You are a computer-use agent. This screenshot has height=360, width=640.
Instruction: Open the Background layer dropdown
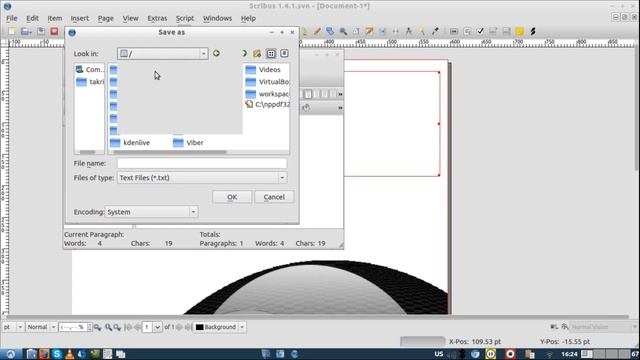pyautogui.click(x=242, y=327)
